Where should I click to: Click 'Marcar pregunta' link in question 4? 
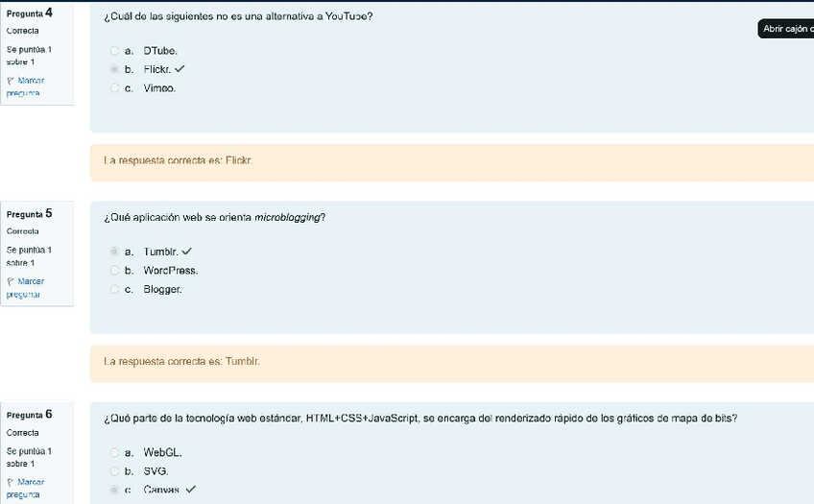click(x=25, y=86)
